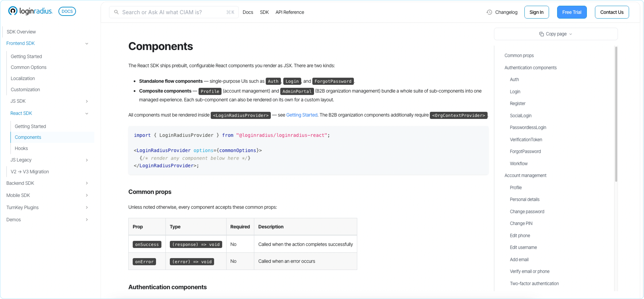Open JS Legacy in the sidebar
Screen dimensions: 644x299
tap(21, 160)
